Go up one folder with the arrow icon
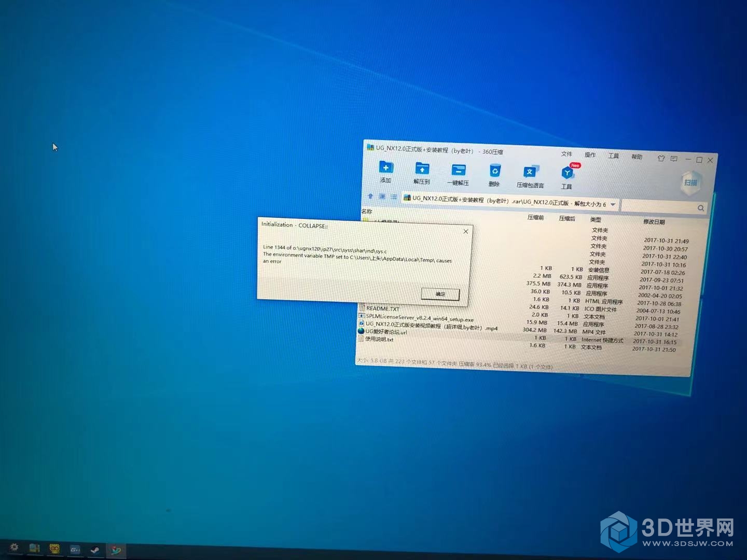This screenshot has width=747, height=560. (370, 196)
